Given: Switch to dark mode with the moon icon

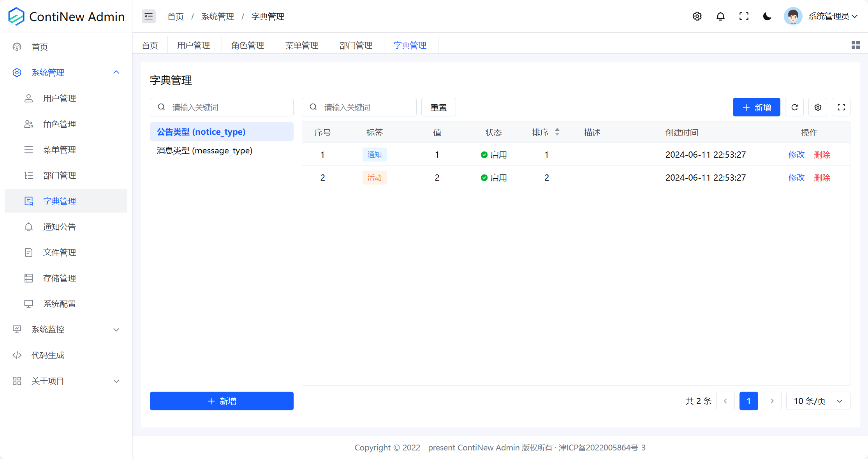Looking at the screenshot, I should tap(767, 16).
